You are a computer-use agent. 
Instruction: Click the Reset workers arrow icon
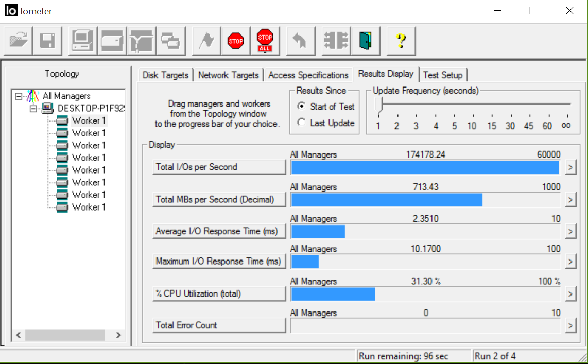300,41
